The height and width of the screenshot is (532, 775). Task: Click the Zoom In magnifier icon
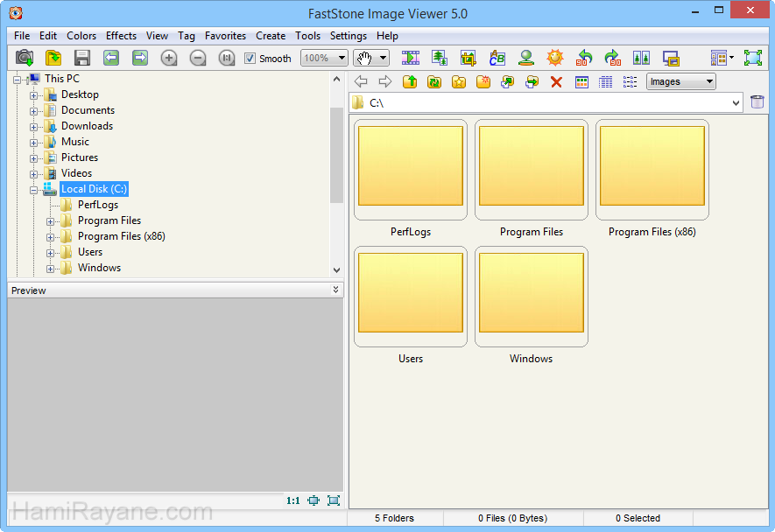pyautogui.click(x=169, y=58)
